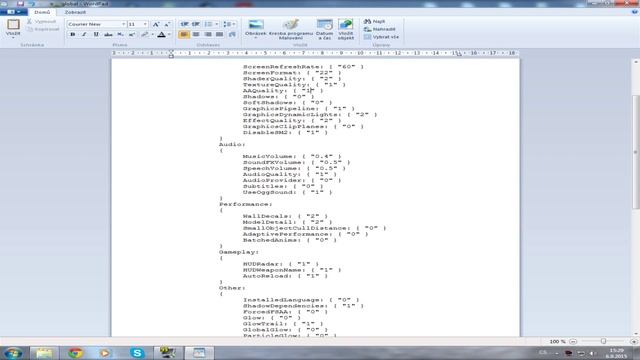Open the Windows Start button

click(x=13, y=353)
